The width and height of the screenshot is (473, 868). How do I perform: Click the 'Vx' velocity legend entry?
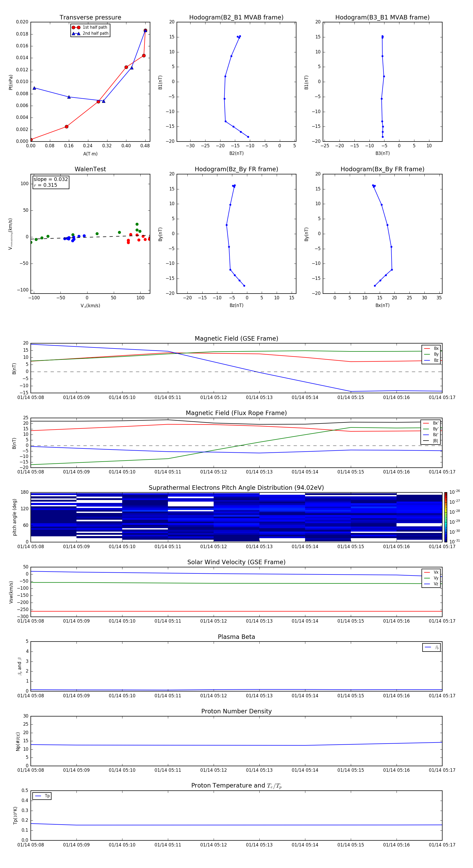click(x=431, y=572)
